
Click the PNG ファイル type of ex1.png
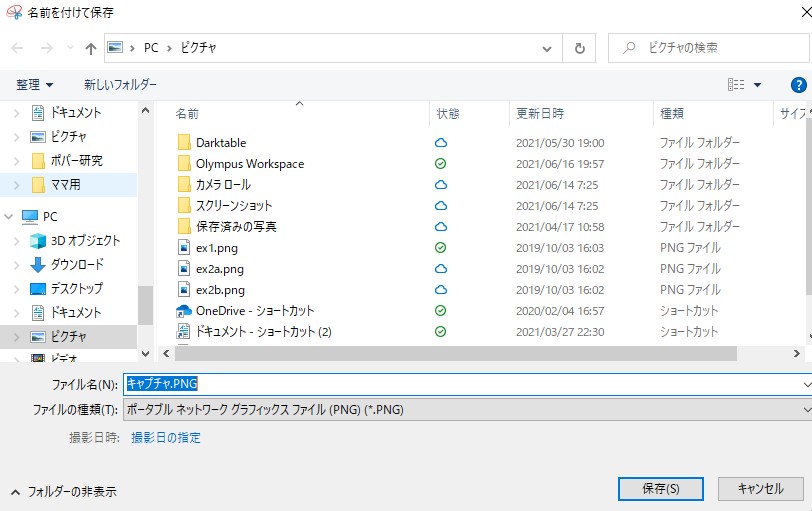[x=690, y=247]
